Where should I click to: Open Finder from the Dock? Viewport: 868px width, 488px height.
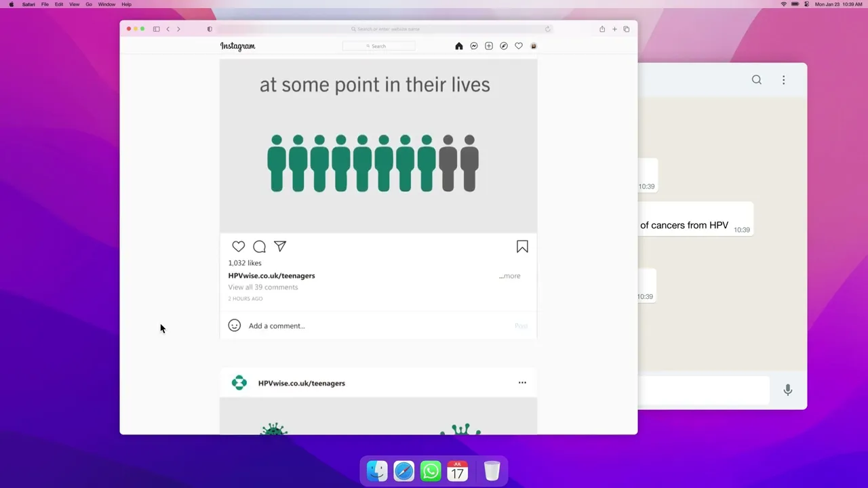[x=377, y=470]
